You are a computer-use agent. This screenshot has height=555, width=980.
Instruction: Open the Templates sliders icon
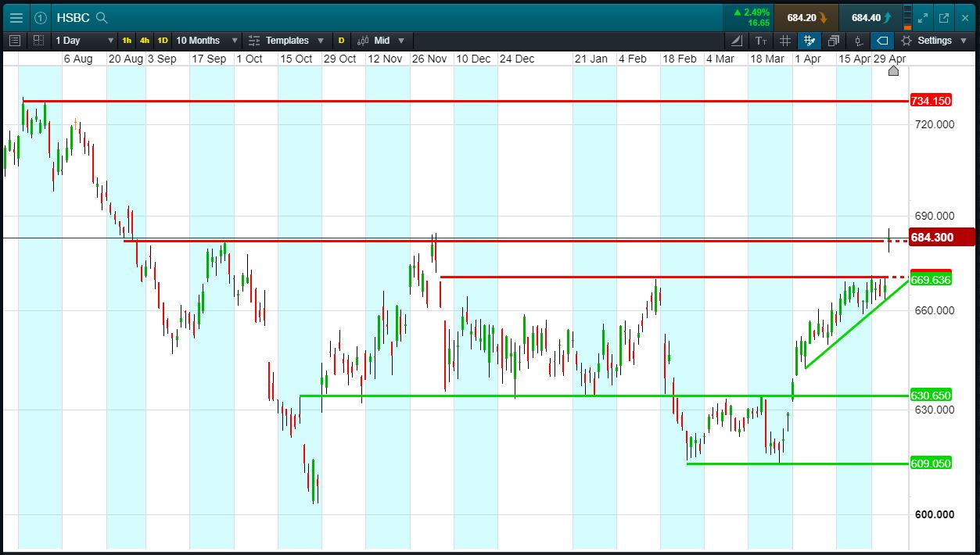[253, 40]
